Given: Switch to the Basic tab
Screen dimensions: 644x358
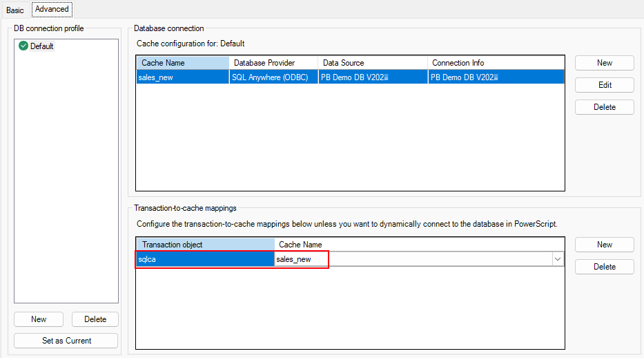Looking at the screenshot, I should tap(15, 10).
